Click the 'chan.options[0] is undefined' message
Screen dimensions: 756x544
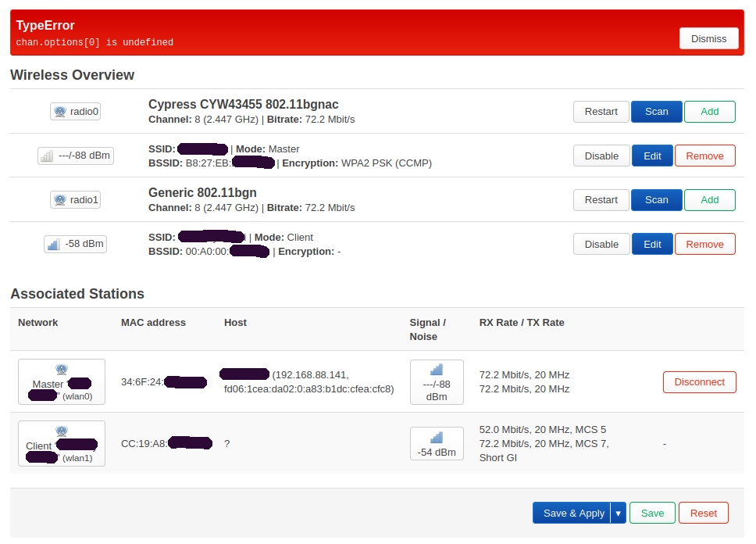click(94, 42)
